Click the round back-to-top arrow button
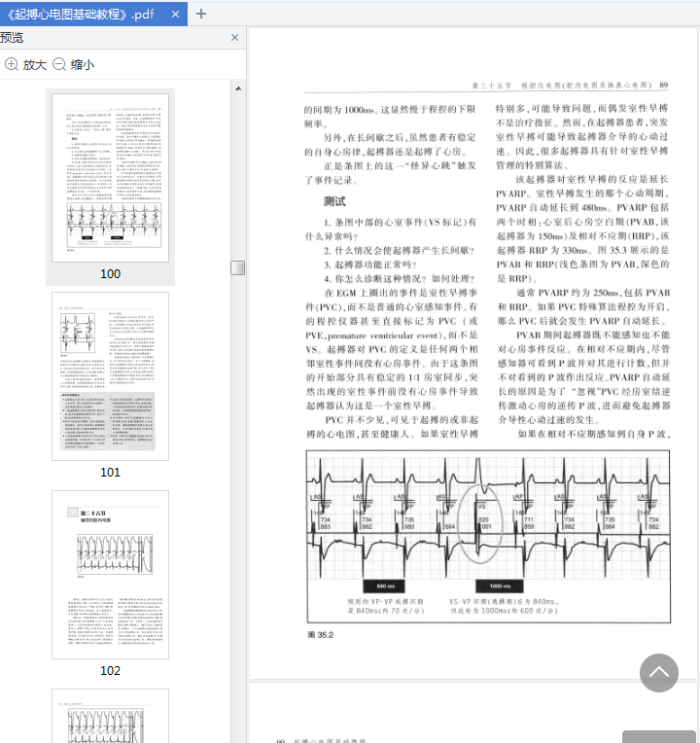Viewport: 700px width, 743px height. tap(659, 673)
